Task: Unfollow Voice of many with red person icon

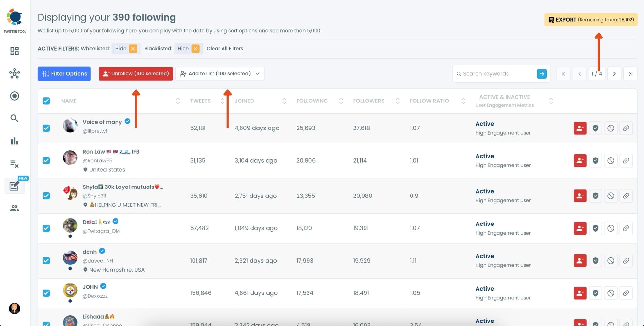Action: [580, 128]
